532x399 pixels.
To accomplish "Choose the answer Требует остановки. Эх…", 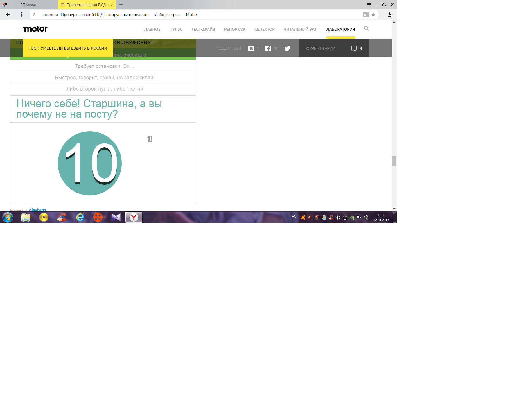I will (103, 66).
